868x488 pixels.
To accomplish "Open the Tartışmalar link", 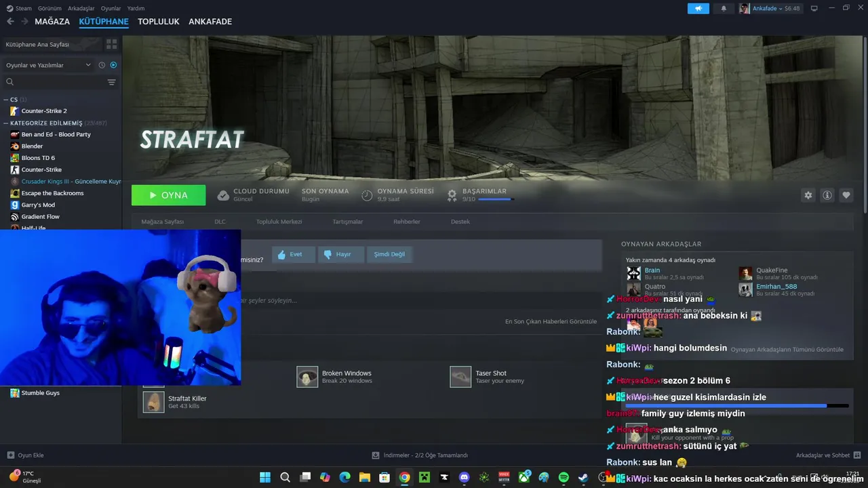I will click(347, 222).
